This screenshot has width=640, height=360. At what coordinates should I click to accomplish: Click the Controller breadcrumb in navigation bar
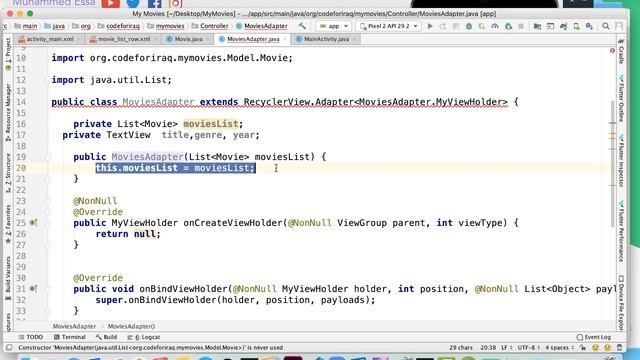tap(210, 26)
